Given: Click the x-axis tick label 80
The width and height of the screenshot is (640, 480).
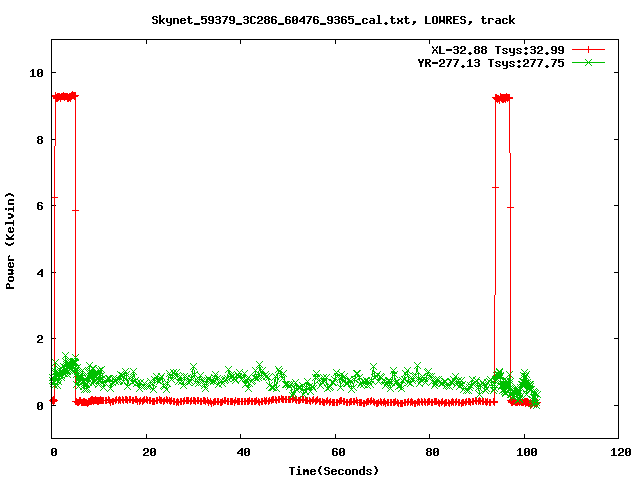Looking at the screenshot, I should click(x=432, y=452).
